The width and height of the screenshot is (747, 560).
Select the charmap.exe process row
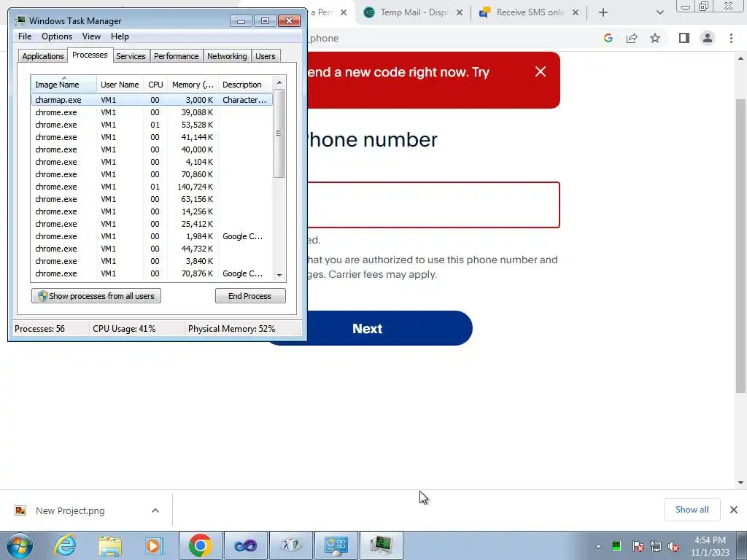coord(152,100)
